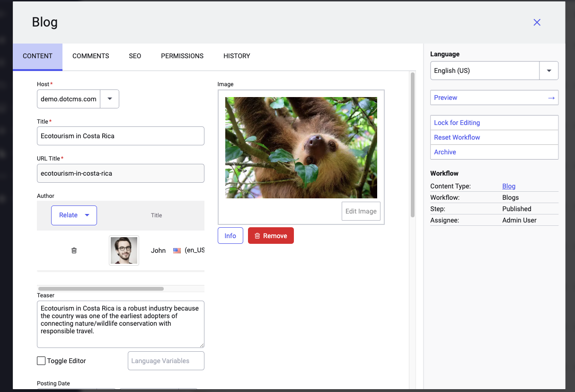The width and height of the screenshot is (575, 392).
Task: Click the horizontal scrollbar under Author table
Action: 101,288
